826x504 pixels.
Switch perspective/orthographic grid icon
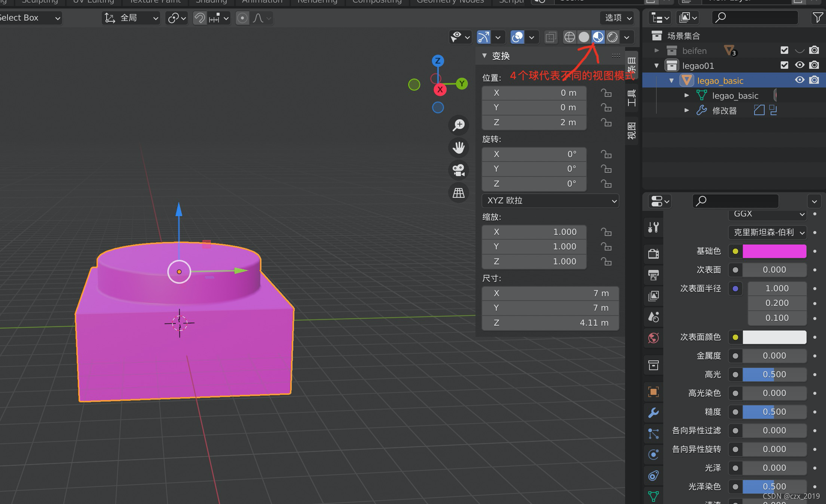459,193
